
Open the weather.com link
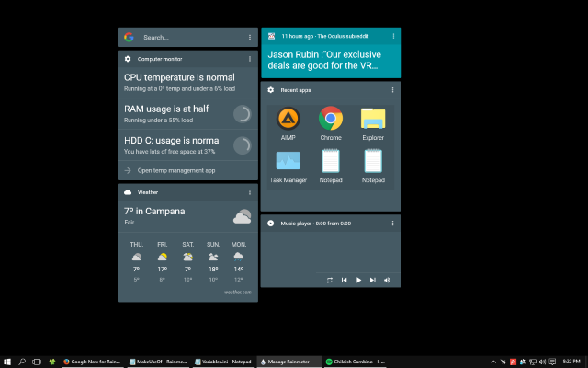click(x=238, y=293)
